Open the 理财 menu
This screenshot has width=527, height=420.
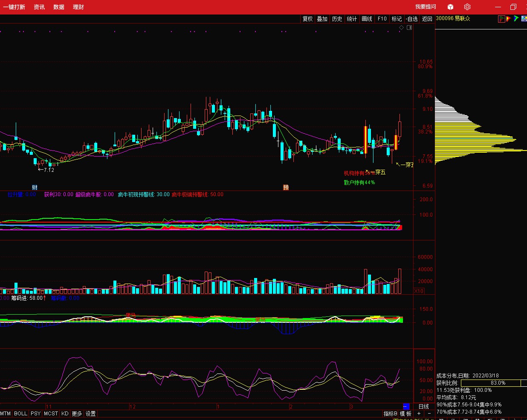click(78, 7)
